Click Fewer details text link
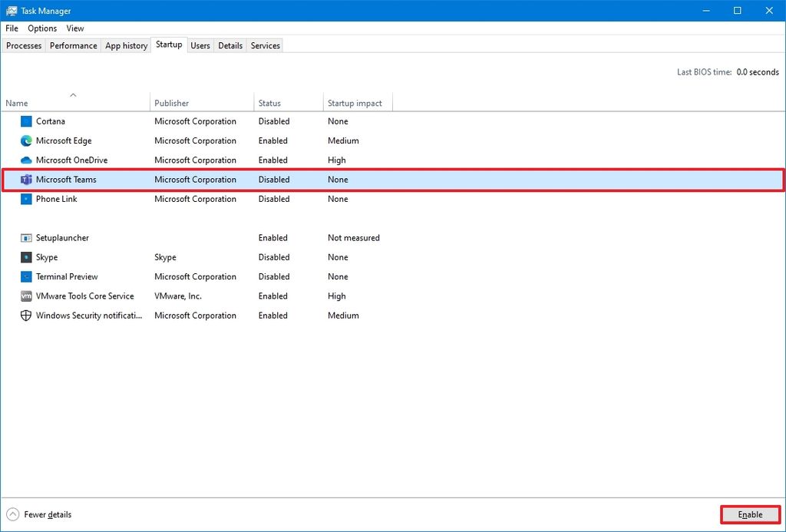The height and width of the screenshot is (532, 786). [x=49, y=514]
